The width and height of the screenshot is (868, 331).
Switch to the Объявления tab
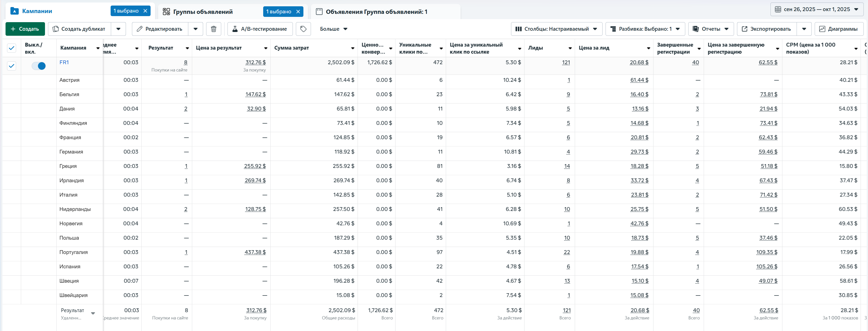(376, 12)
